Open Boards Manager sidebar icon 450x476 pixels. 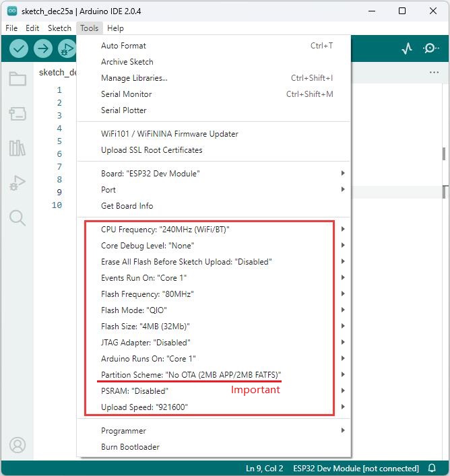click(x=18, y=114)
